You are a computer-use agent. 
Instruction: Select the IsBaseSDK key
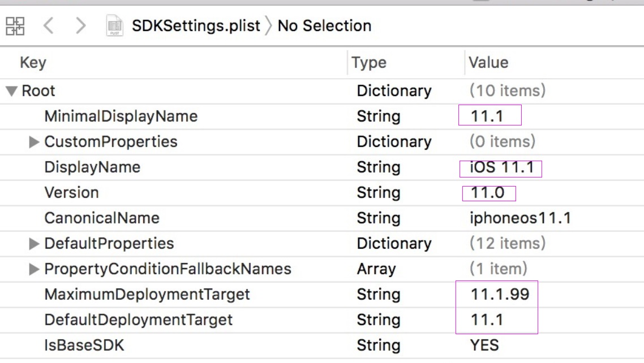point(84,345)
